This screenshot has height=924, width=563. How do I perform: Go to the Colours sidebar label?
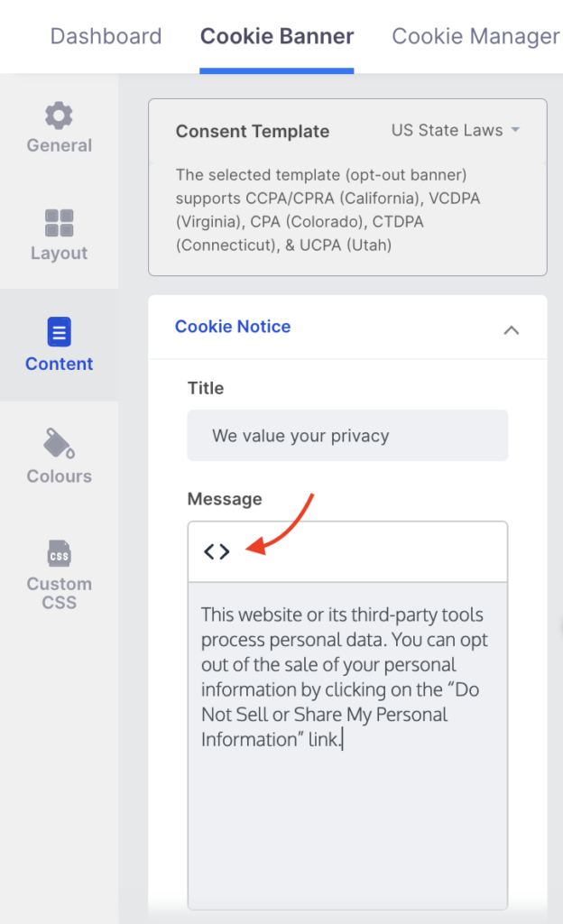(x=59, y=476)
